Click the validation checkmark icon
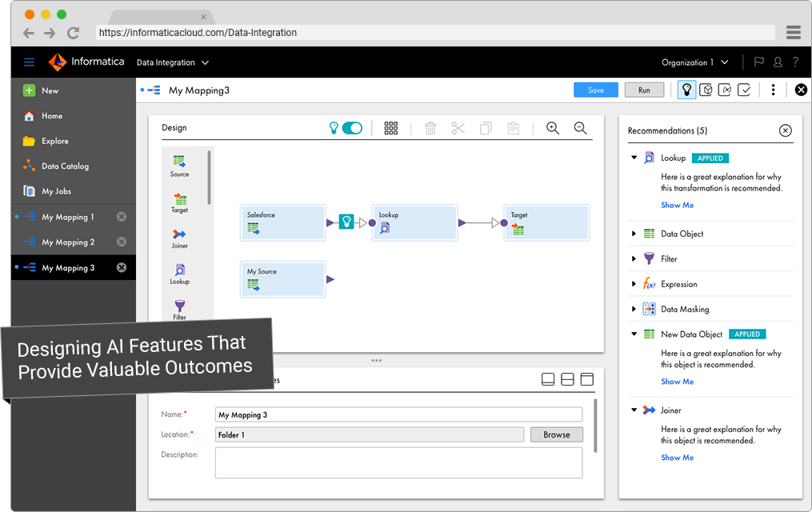The height and width of the screenshot is (512, 812). click(x=744, y=90)
